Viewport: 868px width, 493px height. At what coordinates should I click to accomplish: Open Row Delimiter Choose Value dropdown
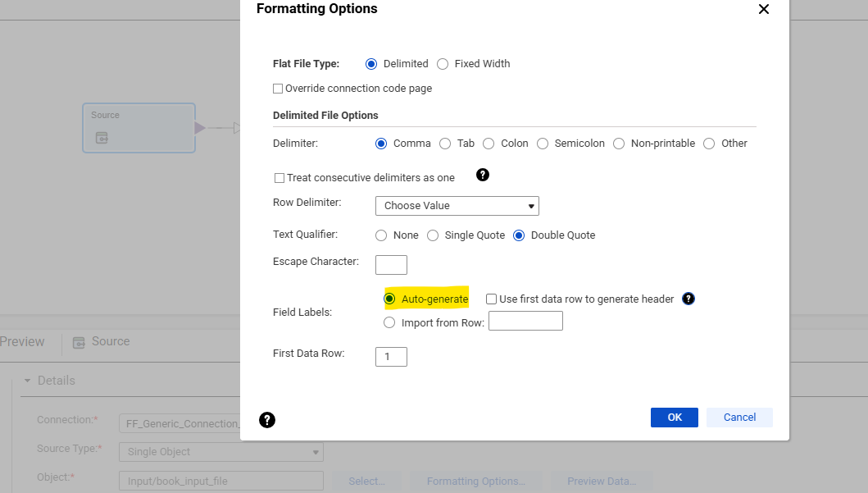(457, 206)
